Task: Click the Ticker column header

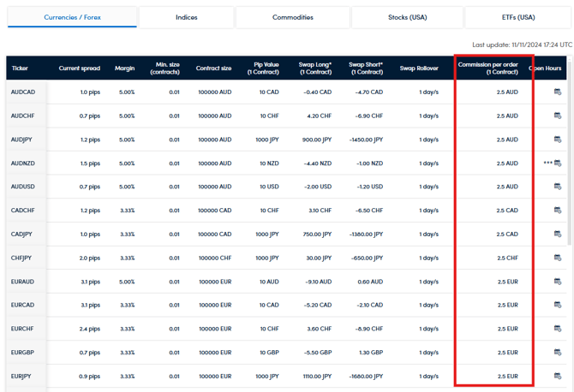Action: coord(20,68)
